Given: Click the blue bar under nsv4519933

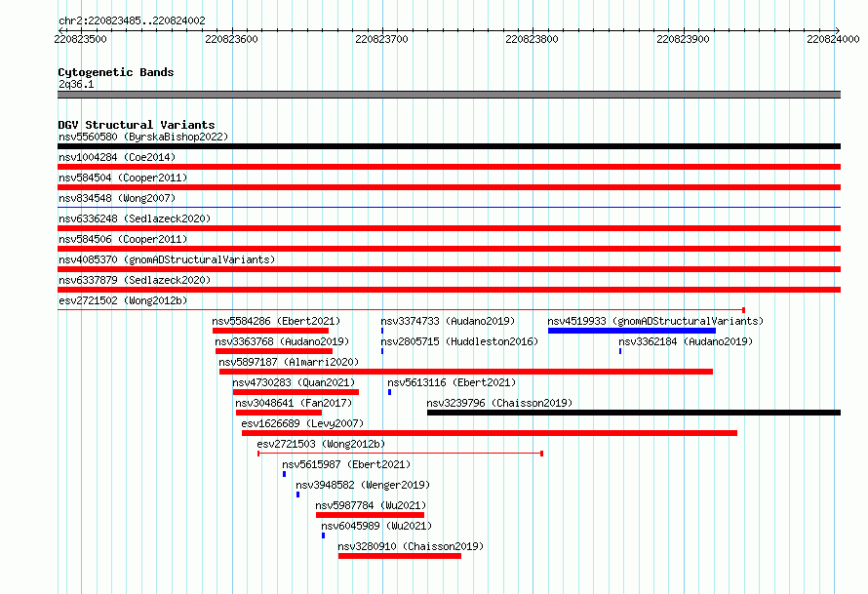Looking at the screenshot, I should coord(632,331).
